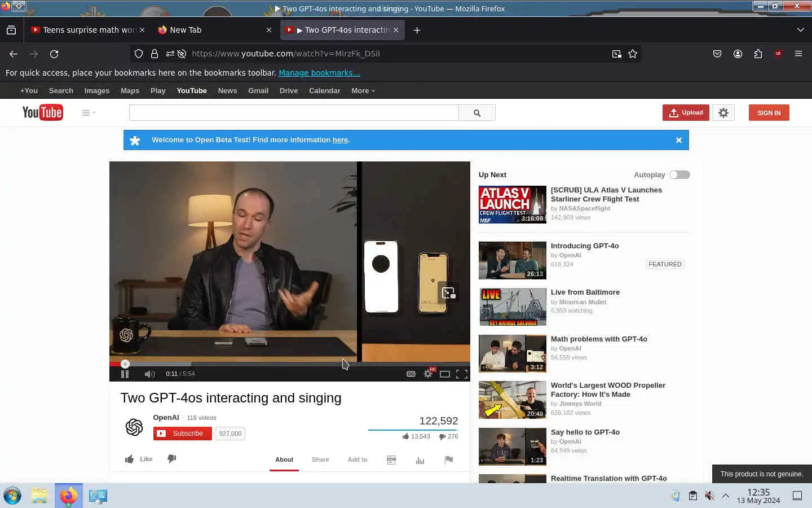Open Images in the Google bar
This screenshot has height=508, width=812.
tap(97, 91)
